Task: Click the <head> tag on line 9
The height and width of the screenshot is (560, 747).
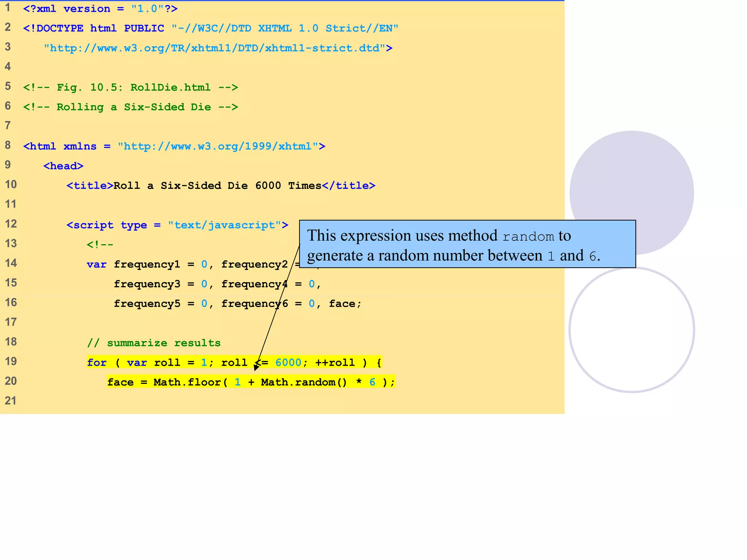Action: (x=63, y=166)
